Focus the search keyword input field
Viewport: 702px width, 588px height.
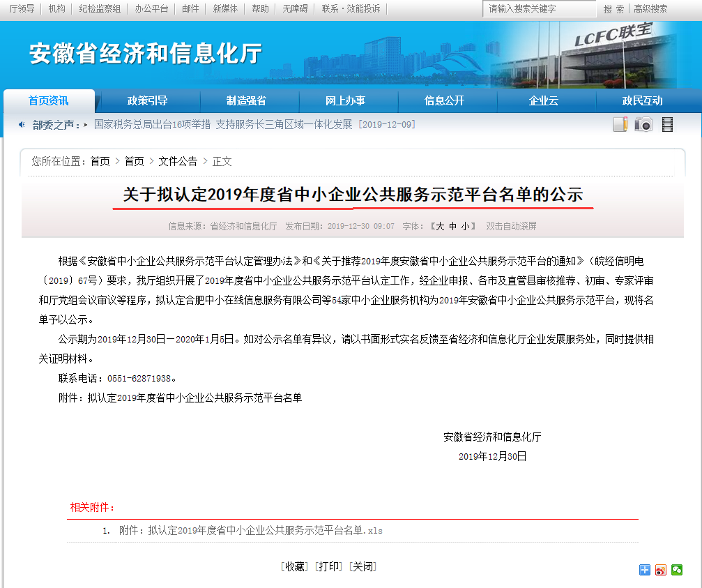tap(538, 9)
